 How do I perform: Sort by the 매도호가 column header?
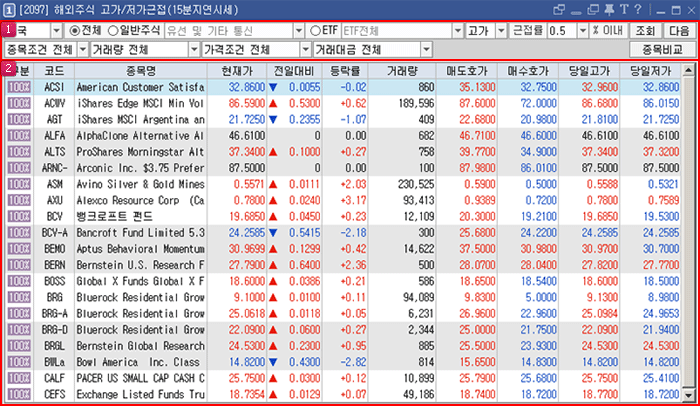point(467,71)
